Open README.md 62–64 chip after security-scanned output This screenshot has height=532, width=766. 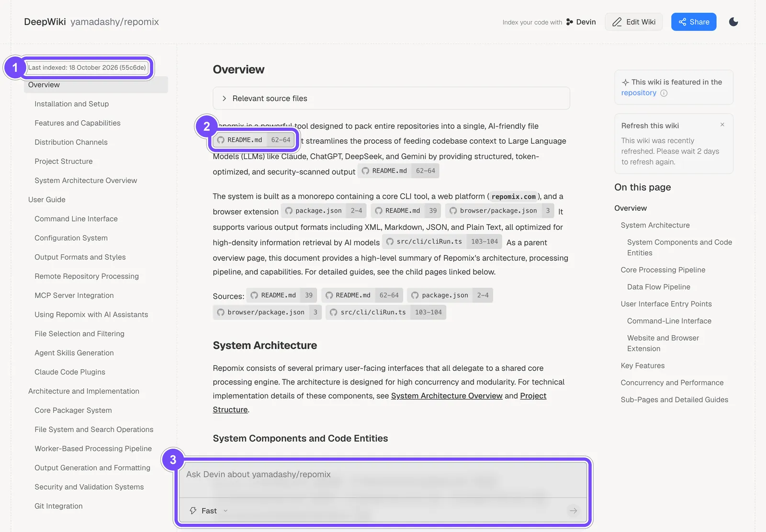398,171
